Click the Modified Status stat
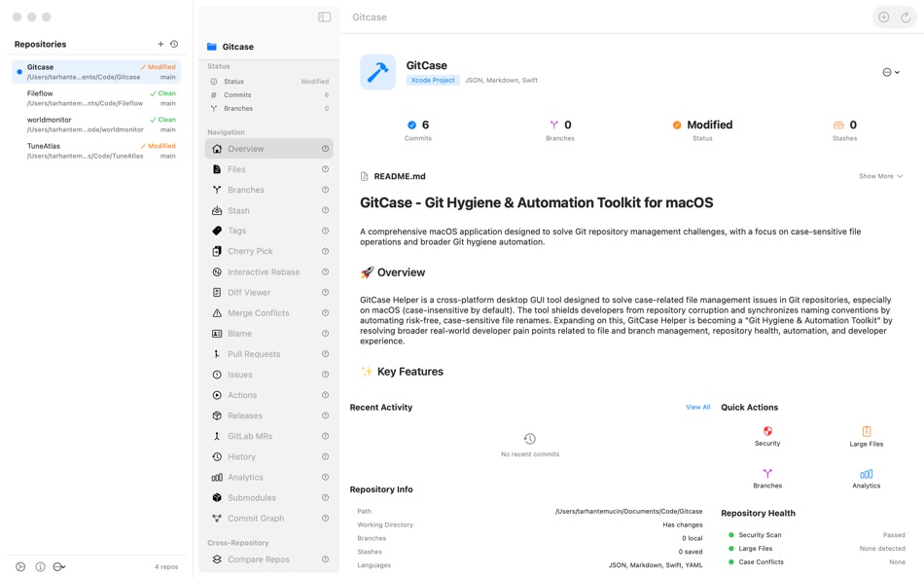The height and width of the screenshot is (578, 924). pyautogui.click(x=702, y=130)
